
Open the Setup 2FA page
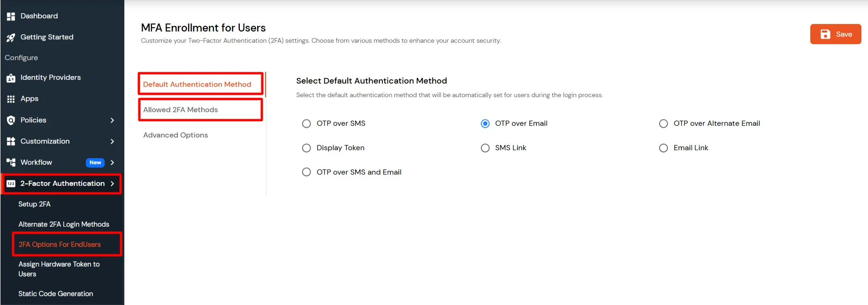35,204
